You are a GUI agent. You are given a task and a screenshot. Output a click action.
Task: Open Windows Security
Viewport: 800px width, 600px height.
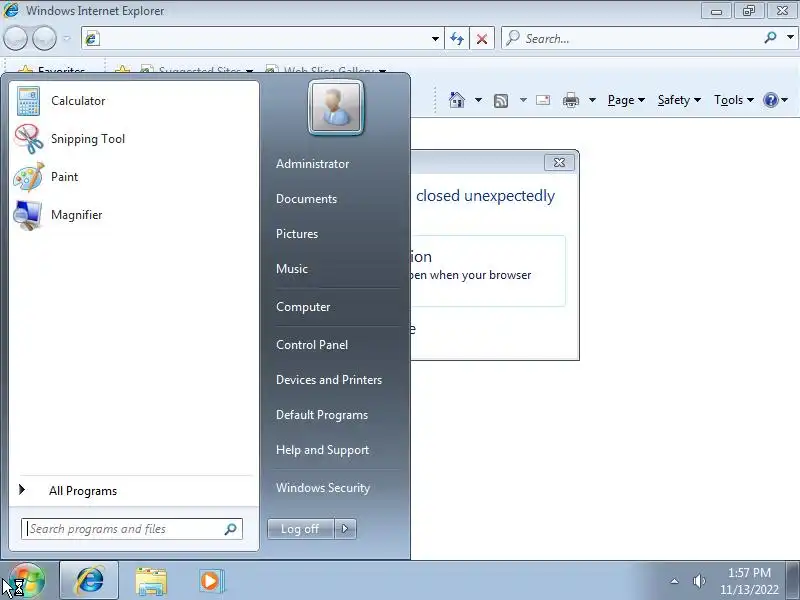(322, 488)
